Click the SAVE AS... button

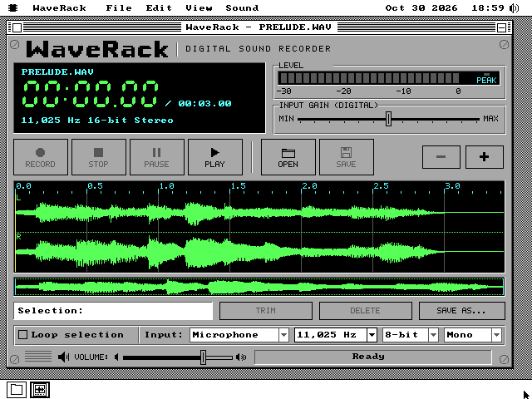[462, 311]
